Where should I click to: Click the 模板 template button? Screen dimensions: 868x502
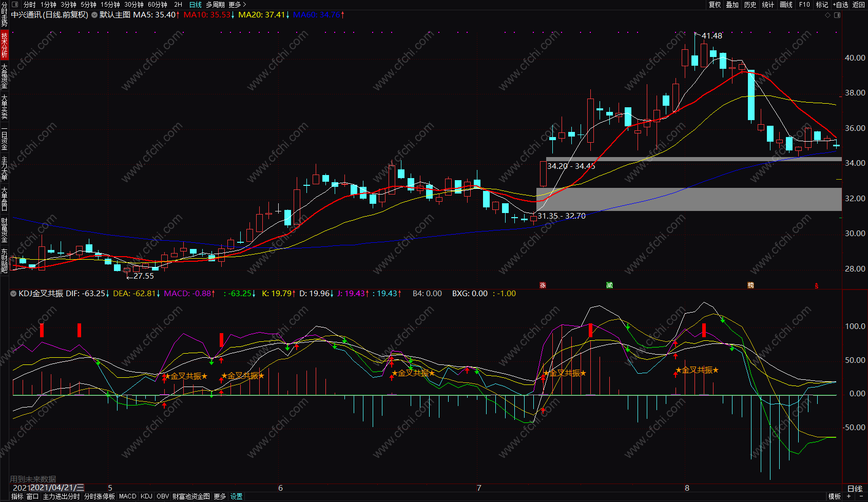pyautogui.click(x=835, y=496)
